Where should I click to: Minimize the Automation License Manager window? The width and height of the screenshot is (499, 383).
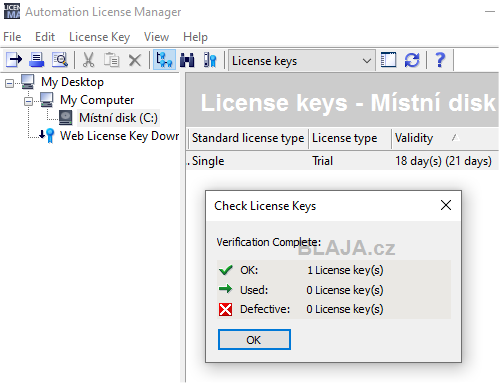pyautogui.click(x=489, y=12)
